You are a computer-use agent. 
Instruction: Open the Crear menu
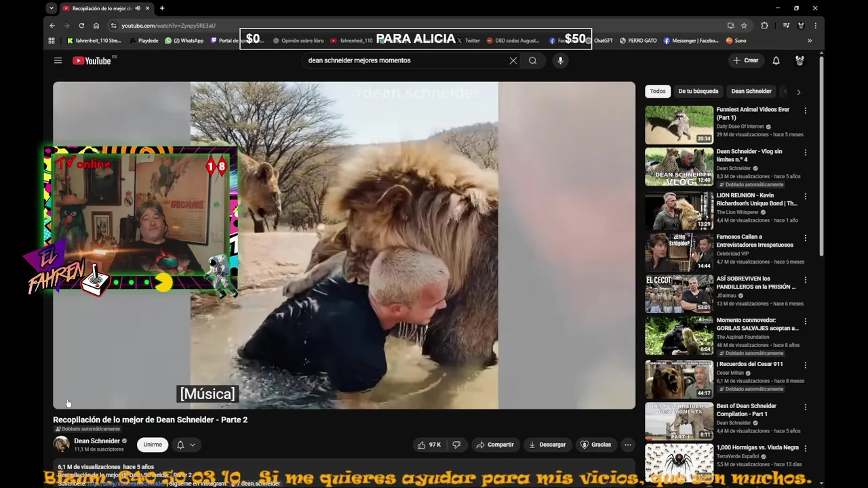[745, 60]
